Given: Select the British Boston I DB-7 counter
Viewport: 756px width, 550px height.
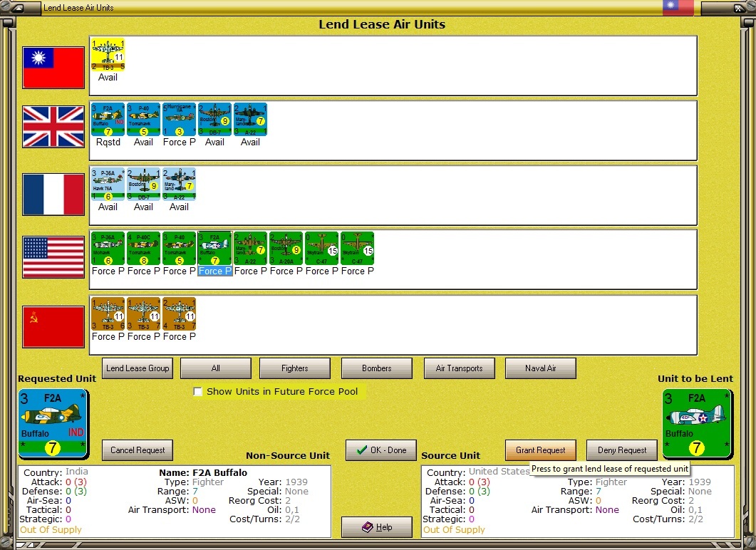Looking at the screenshot, I should tap(215, 120).
